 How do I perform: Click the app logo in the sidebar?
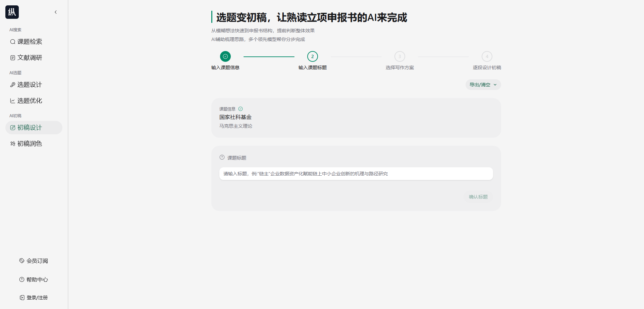[x=12, y=12]
